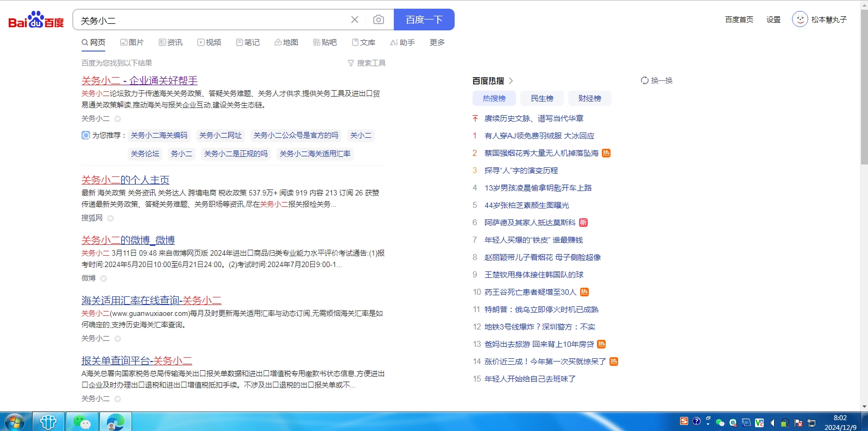This screenshot has width=868, height=431.
Task: Open image search with the camera icon
Action: pyautogui.click(x=379, y=20)
